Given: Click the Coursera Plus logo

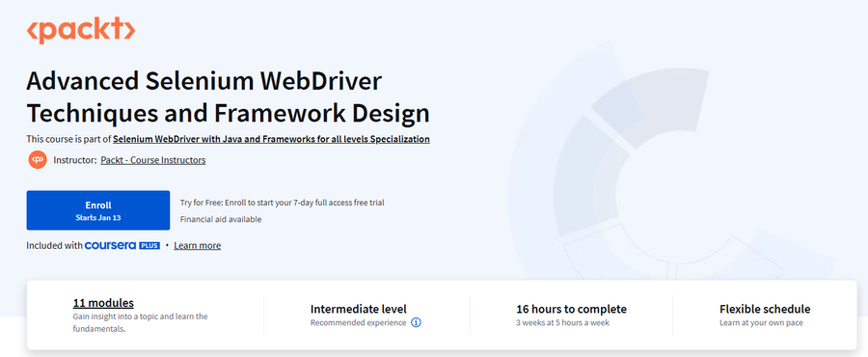Looking at the screenshot, I should pyautogui.click(x=122, y=245).
